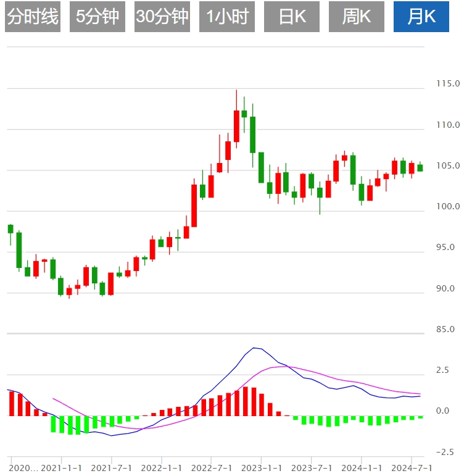
Task: Select the 30分钟 interval tab
Action: tap(162, 17)
